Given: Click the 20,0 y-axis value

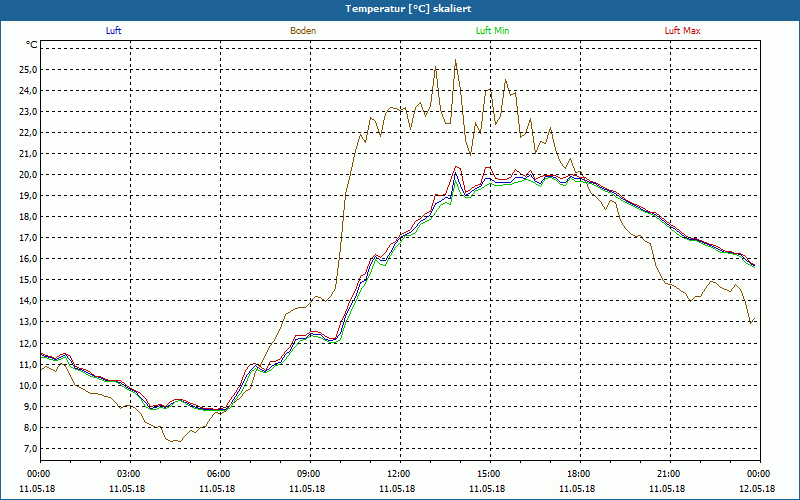Looking at the screenshot, I should pyautogui.click(x=28, y=174).
